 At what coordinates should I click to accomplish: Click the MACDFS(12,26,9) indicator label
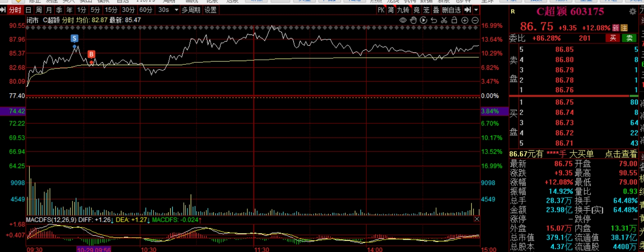[51, 220]
